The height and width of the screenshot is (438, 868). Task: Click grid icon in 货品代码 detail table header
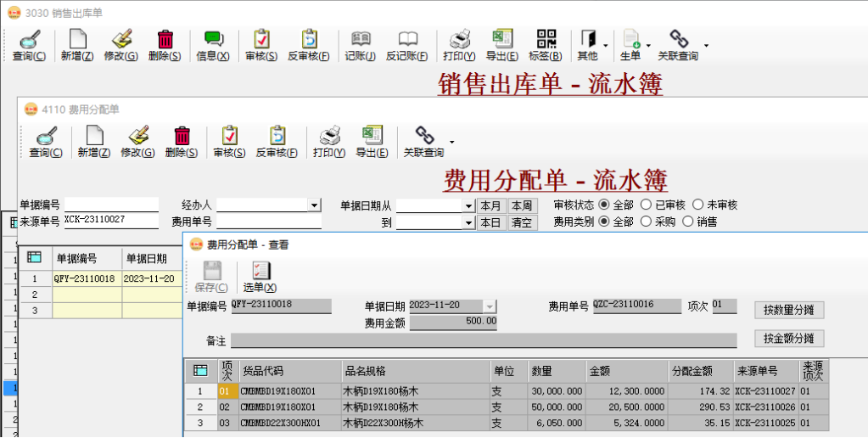pyautogui.click(x=200, y=371)
